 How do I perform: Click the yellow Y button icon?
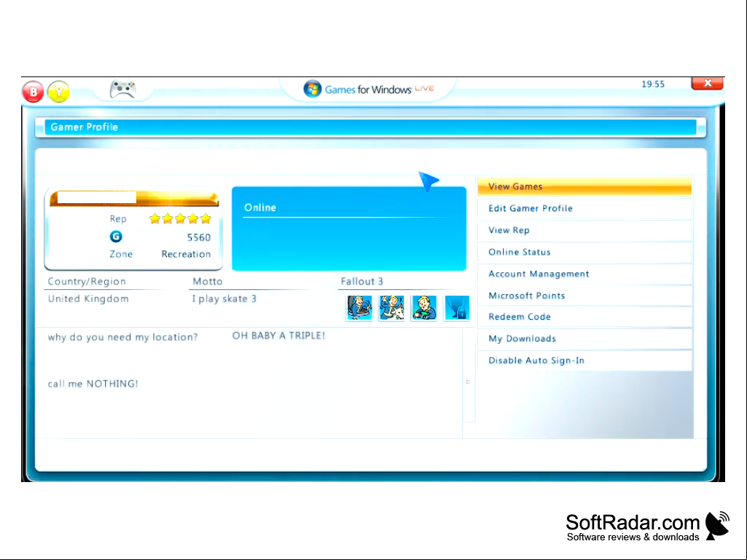click(58, 92)
